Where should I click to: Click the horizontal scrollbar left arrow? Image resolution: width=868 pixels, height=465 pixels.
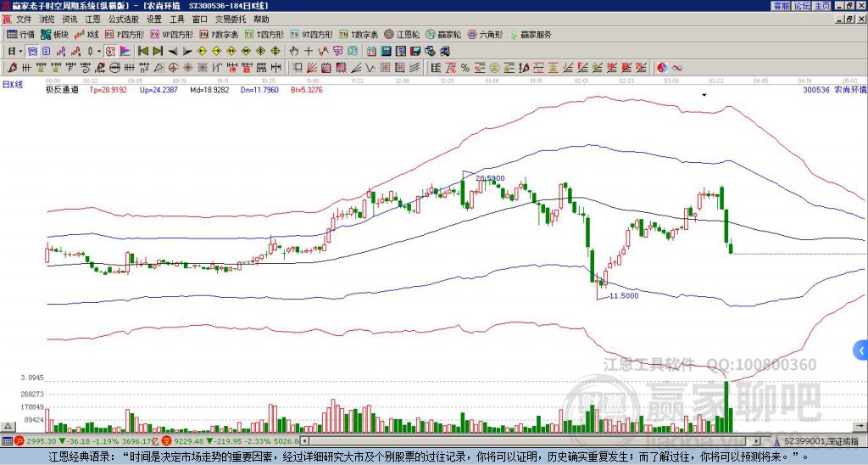[x=304, y=441]
